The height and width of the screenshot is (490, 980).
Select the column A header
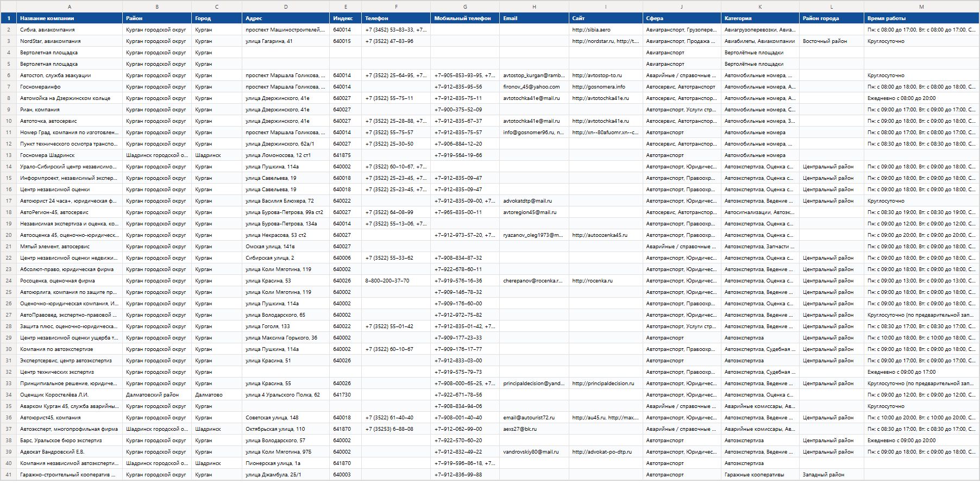70,7
